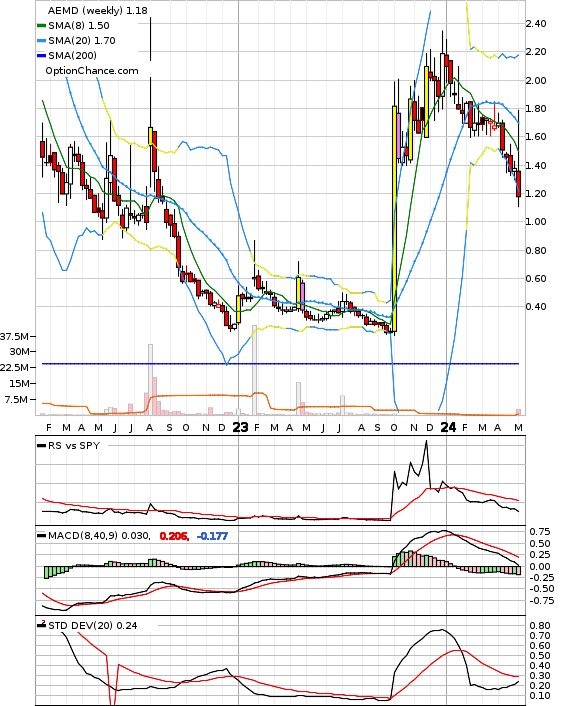The height and width of the screenshot is (706, 566).
Task: Click the green SMA(8) legend swatch
Action: (41, 26)
